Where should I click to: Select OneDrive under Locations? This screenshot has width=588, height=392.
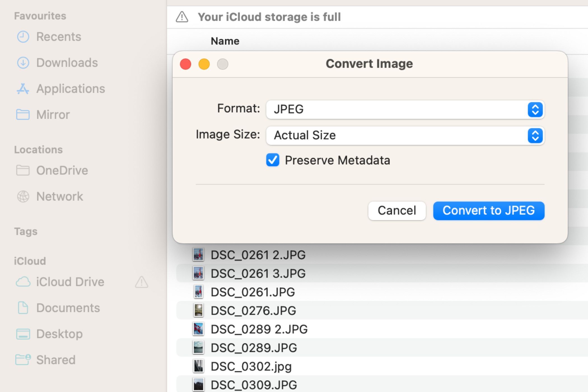(62, 171)
